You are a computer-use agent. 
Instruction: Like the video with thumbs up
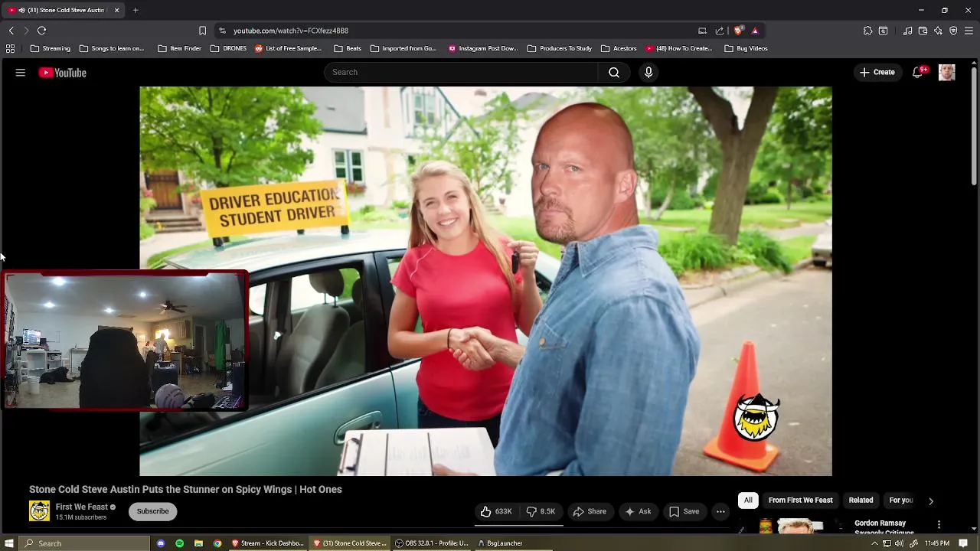496,511
